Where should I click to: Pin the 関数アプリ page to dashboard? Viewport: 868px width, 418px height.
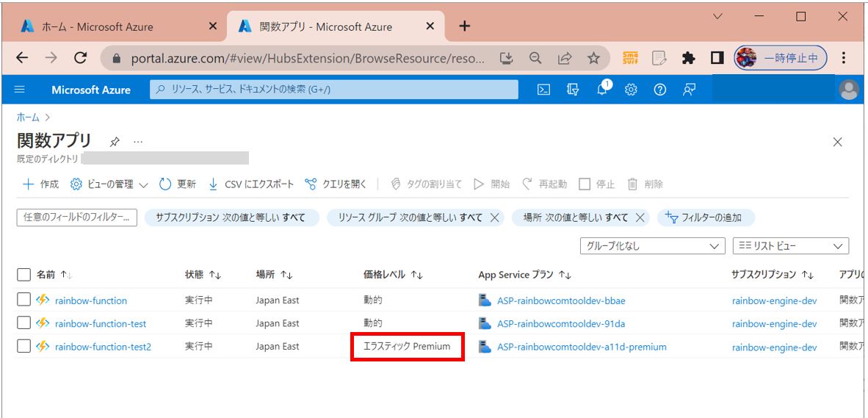click(115, 142)
